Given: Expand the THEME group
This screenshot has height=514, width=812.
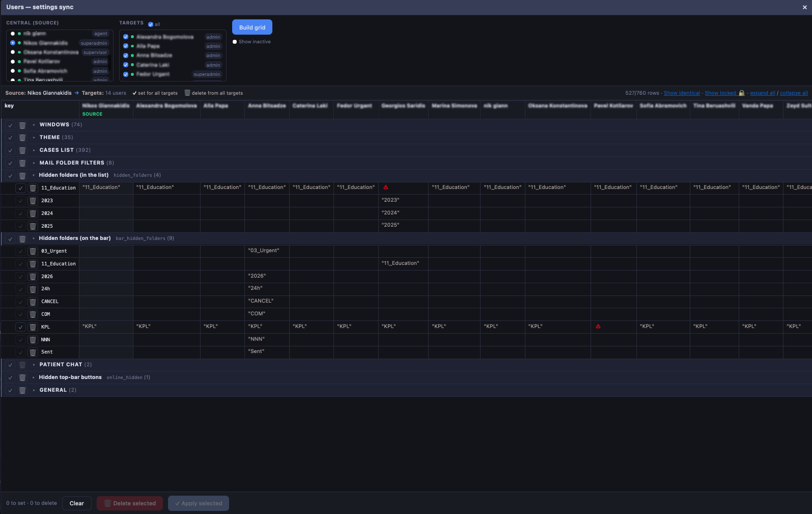Looking at the screenshot, I should click(x=34, y=138).
